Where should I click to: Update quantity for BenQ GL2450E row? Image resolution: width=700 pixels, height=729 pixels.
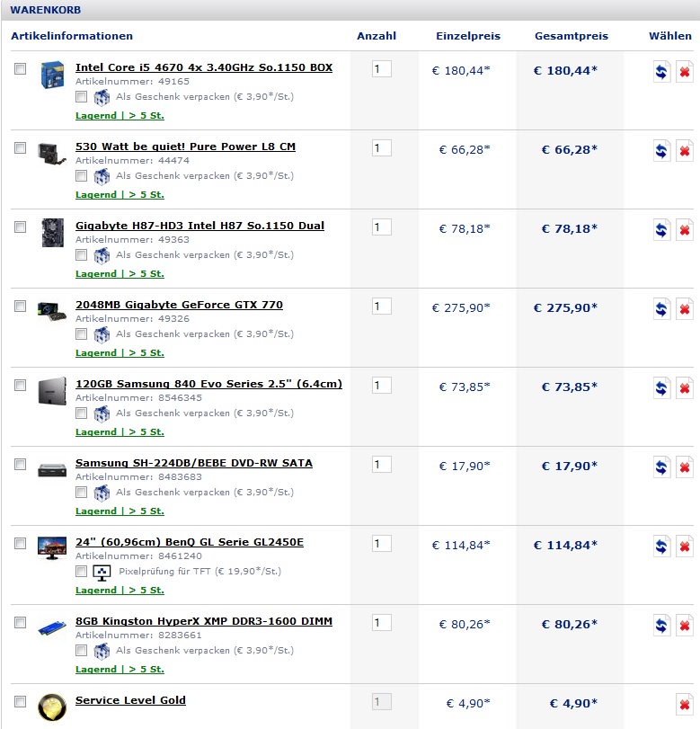pos(661,546)
